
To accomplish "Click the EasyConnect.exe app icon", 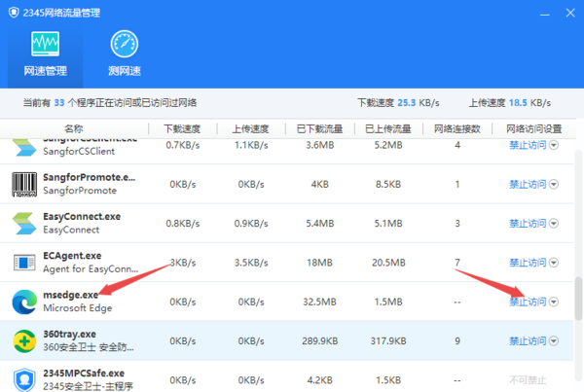I will click(x=23, y=223).
